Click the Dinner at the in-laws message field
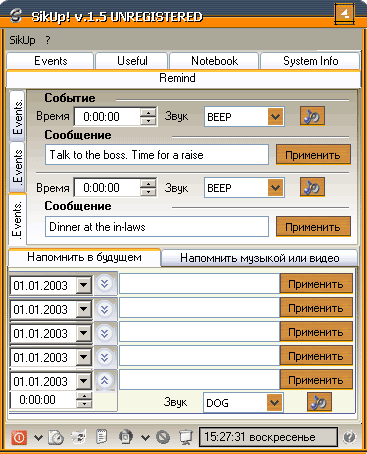This screenshot has height=454, width=367. tap(157, 227)
